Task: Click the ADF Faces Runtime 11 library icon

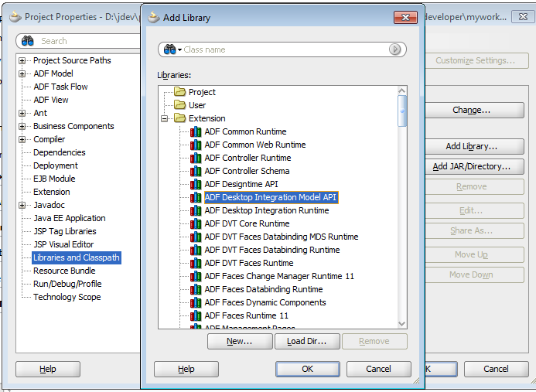Action: (196, 315)
